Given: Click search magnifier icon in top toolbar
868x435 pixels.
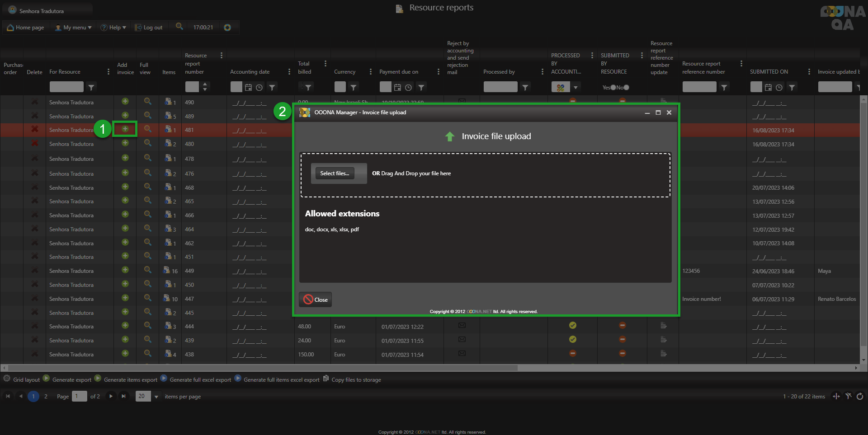Looking at the screenshot, I should coord(179,27).
